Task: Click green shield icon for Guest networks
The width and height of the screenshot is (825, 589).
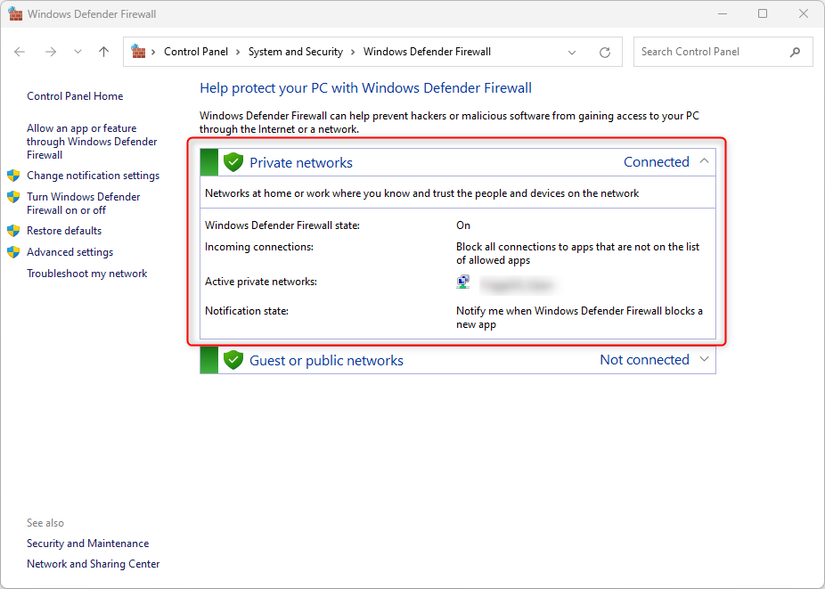Action: click(233, 360)
